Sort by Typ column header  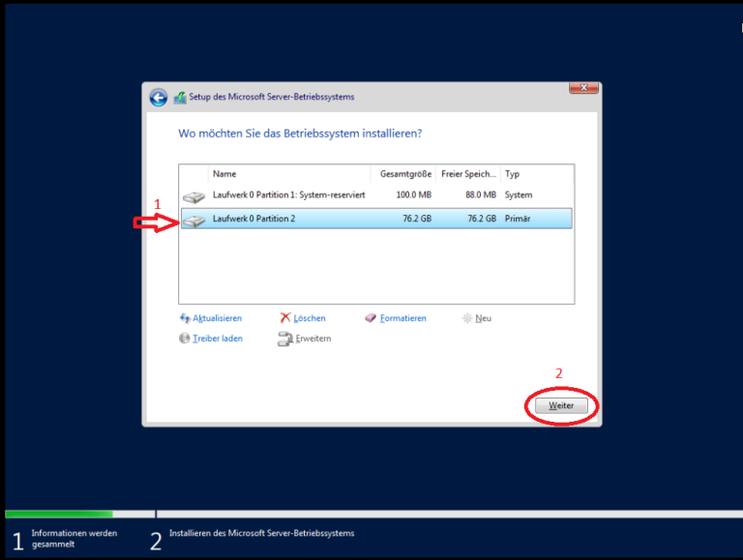click(x=537, y=174)
